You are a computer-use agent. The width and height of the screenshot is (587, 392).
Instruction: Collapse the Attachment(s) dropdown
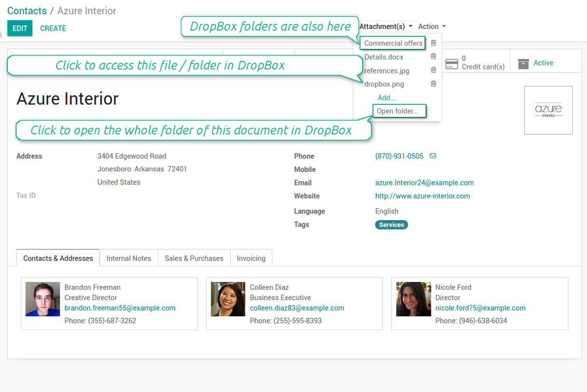click(x=385, y=26)
